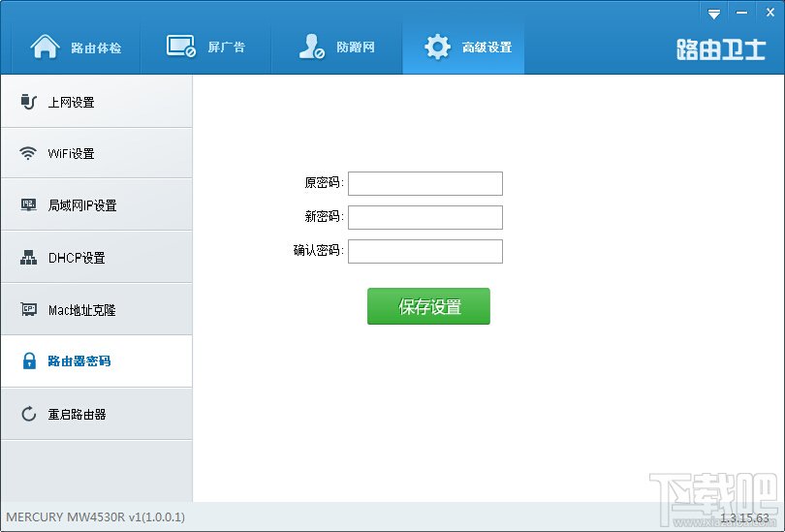Click the card icon beside Mac地址克隆
Screen dimensions: 785x532
(x=28, y=309)
